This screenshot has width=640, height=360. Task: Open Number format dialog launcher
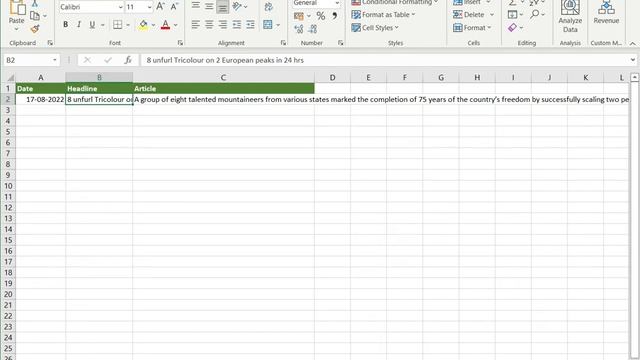point(340,43)
